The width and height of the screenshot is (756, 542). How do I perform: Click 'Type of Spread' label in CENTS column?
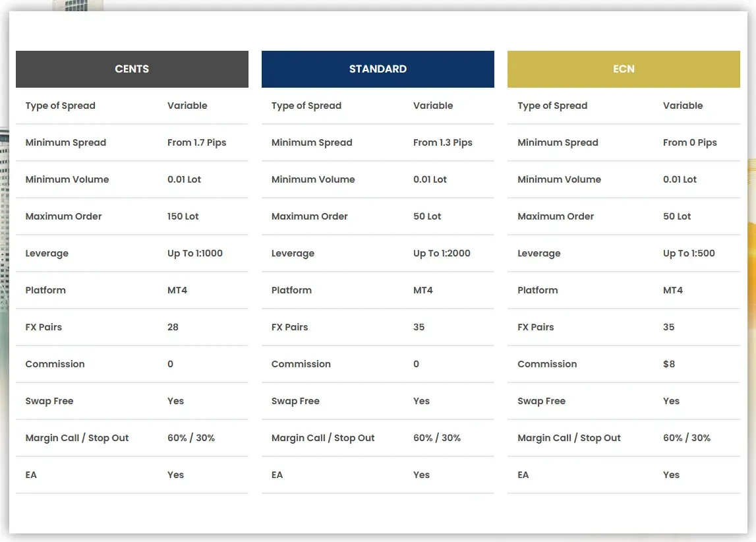(x=60, y=105)
